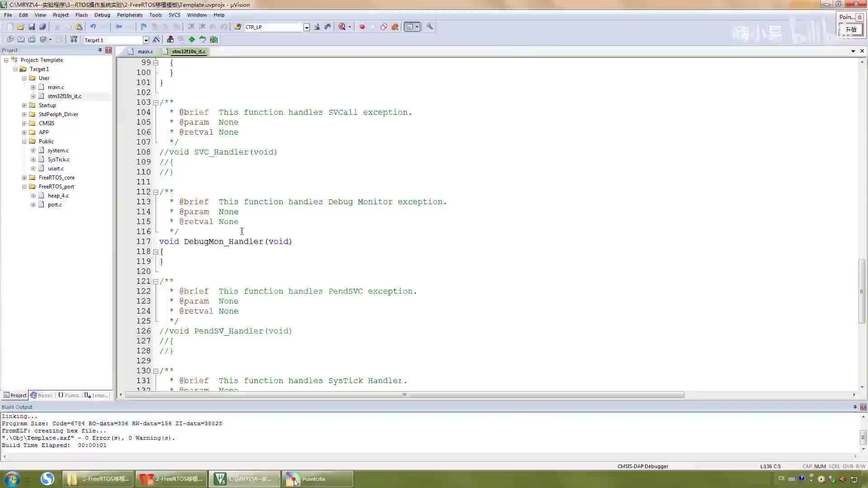Create a new file via toolbar icon
The height and width of the screenshot is (488, 868).
[x=10, y=27]
